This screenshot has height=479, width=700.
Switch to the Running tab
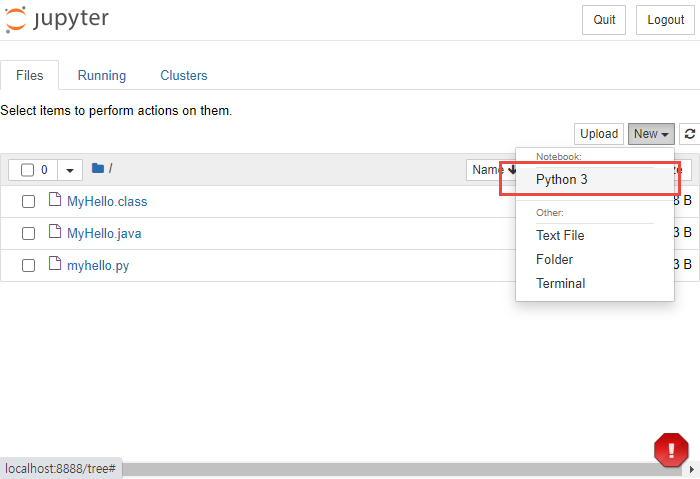pyautogui.click(x=102, y=75)
